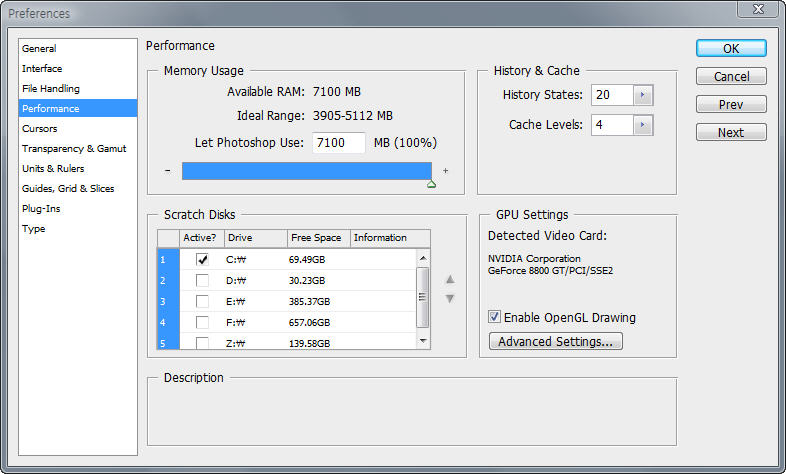Expand the Cache Levels dropdown arrow
786x474 pixels.
tap(643, 125)
